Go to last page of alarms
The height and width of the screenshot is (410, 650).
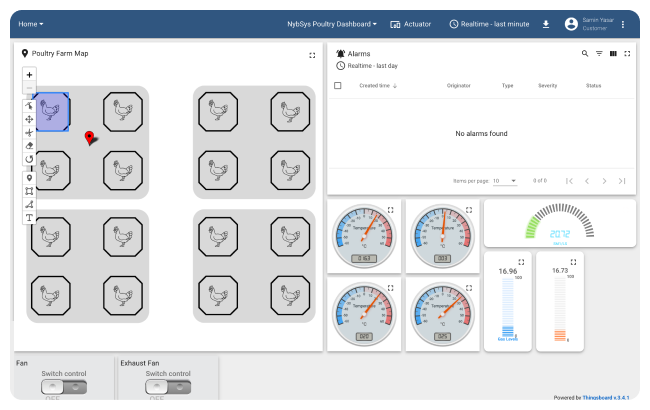pos(622,181)
